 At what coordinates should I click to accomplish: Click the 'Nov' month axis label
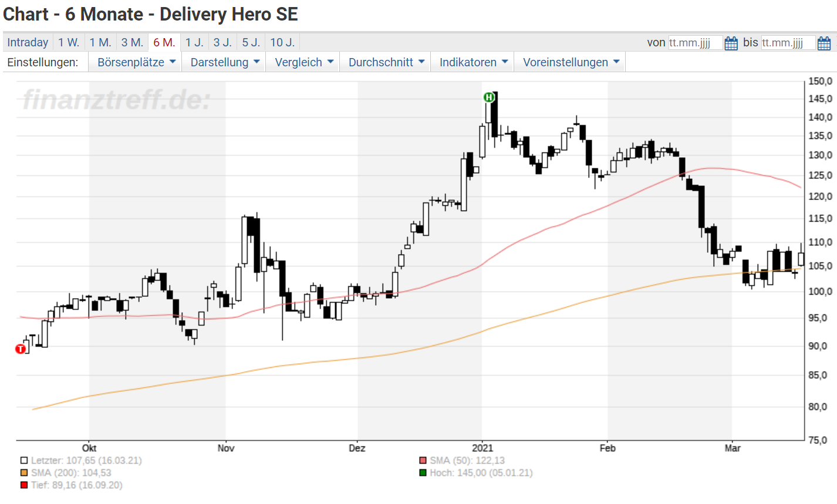tap(226, 448)
